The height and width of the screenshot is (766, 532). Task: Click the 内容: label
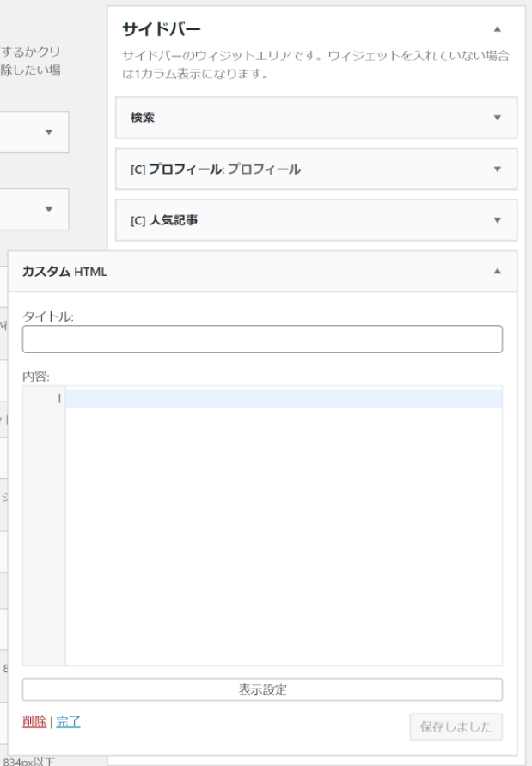(x=36, y=377)
